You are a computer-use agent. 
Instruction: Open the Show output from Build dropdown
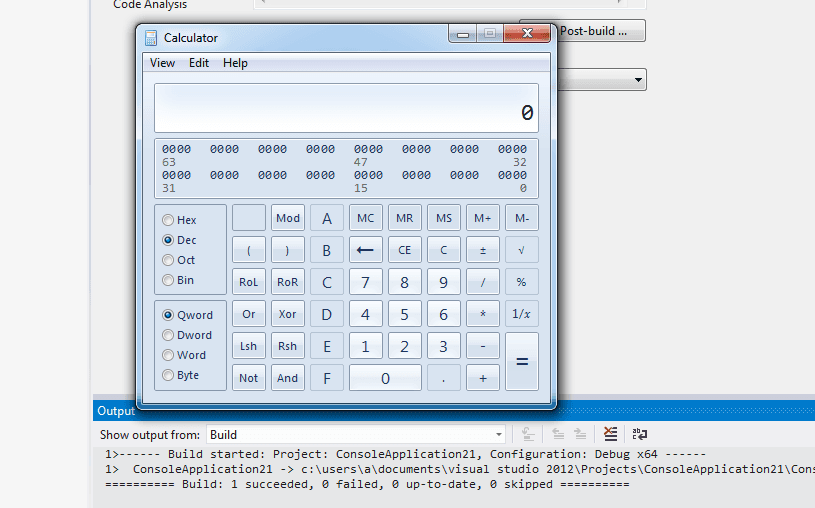point(356,434)
